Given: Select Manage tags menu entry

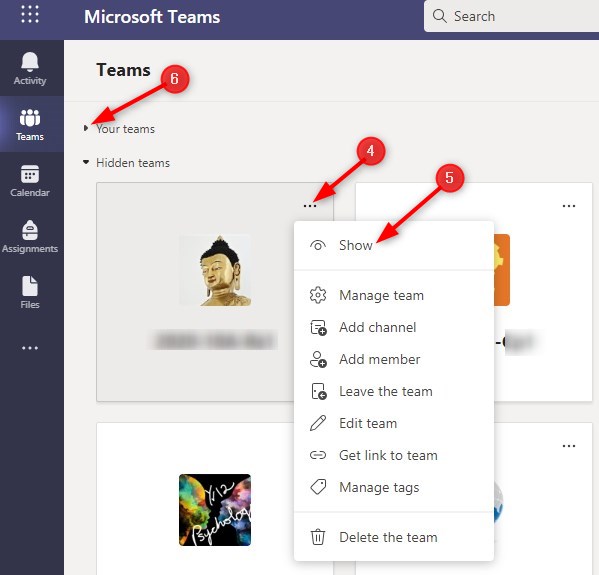Looking at the screenshot, I should pos(394,488).
